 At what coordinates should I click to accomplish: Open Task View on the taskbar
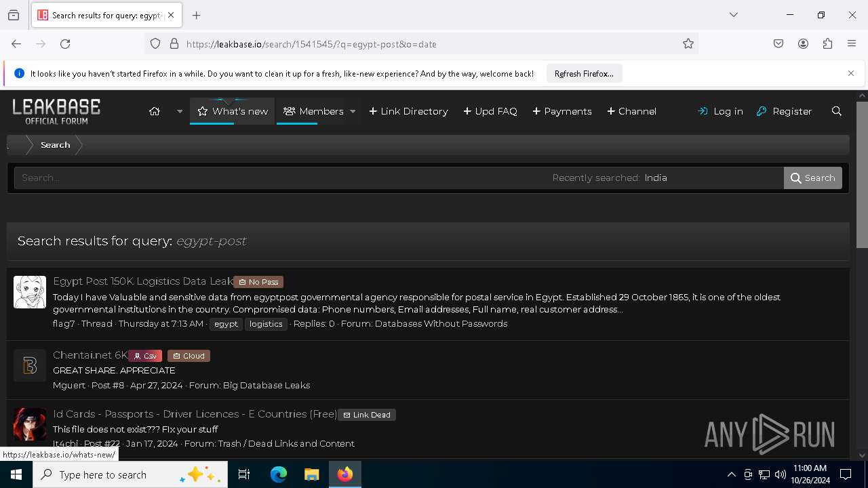pos(244,475)
